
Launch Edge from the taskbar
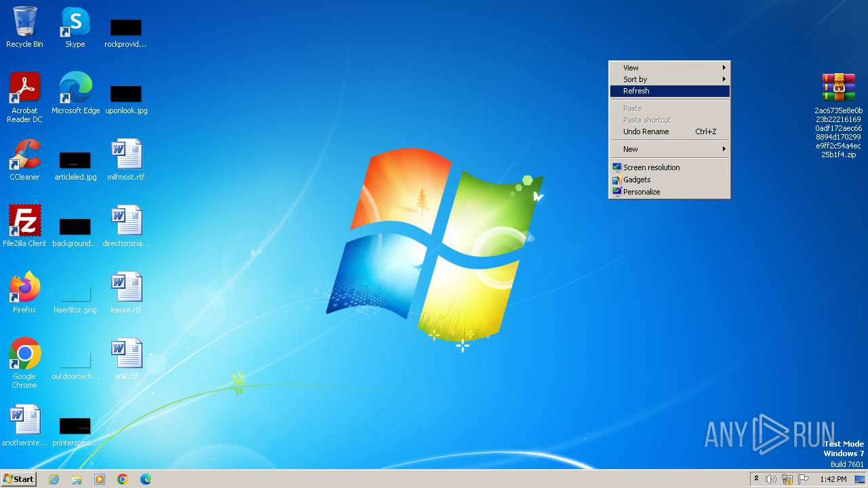pyautogui.click(x=145, y=479)
